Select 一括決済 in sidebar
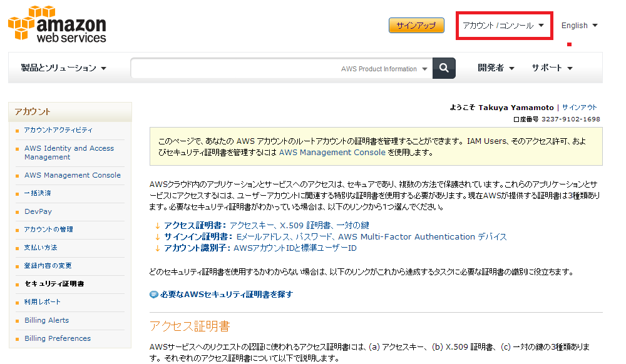Viewport: 626px width, 364px height. click(x=38, y=193)
